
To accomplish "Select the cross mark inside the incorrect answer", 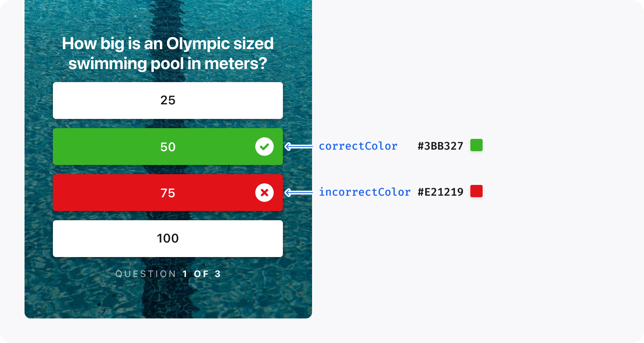I will coord(264,193).
